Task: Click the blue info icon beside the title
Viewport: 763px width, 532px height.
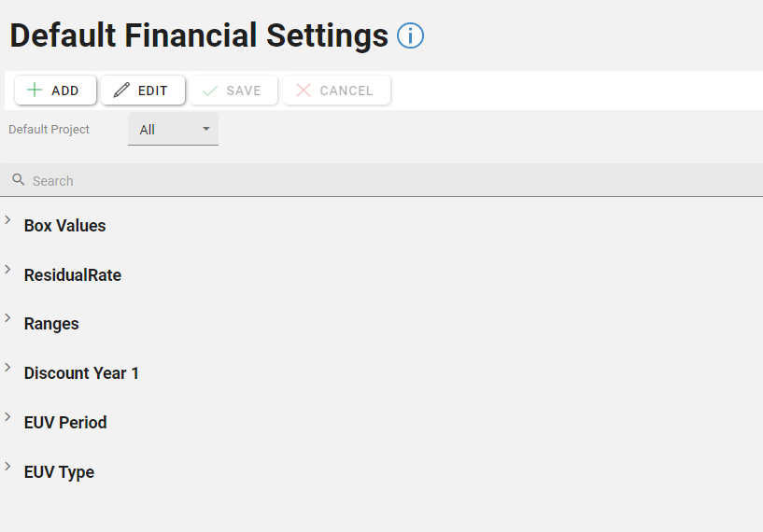Action: [x=411, y=35]
